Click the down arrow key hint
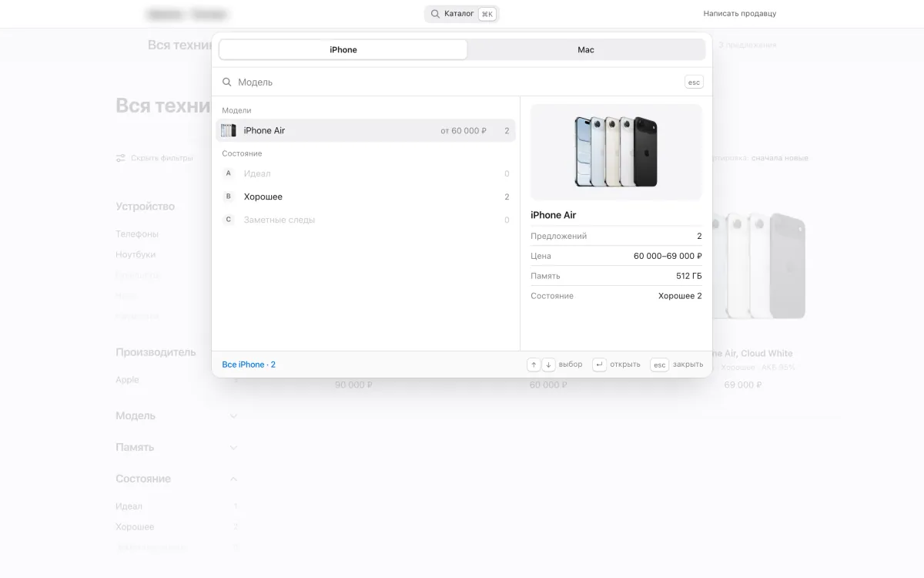Screen dimensions: 924x578 coord(548,365)
